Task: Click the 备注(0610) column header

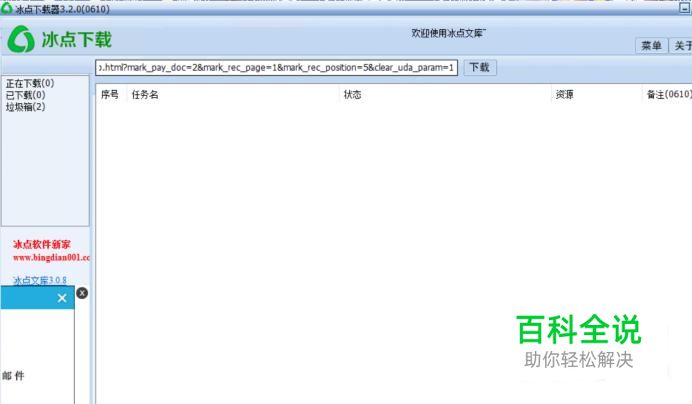Action: (x=669, y=94)
